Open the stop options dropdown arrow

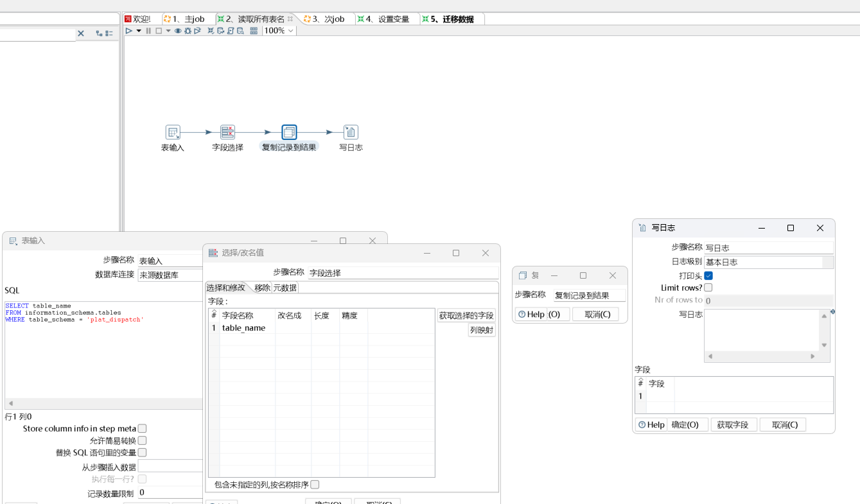pyautogui.click(x=168, y=31)
